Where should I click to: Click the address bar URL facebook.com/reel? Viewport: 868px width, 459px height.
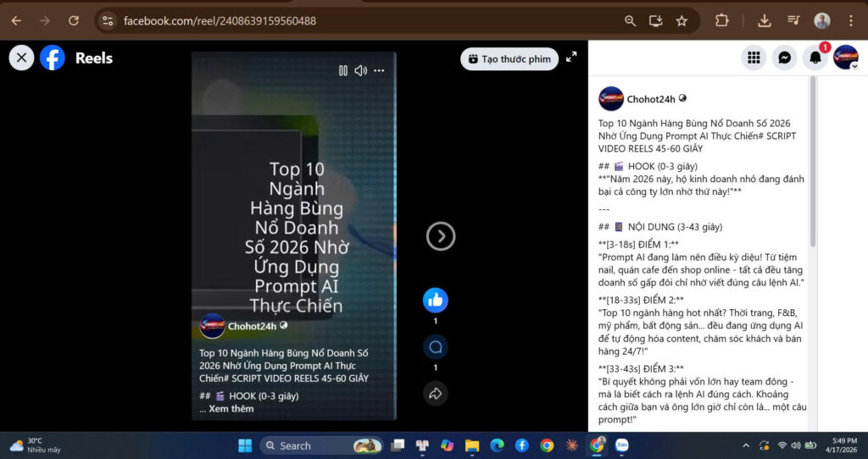(220, 21)
